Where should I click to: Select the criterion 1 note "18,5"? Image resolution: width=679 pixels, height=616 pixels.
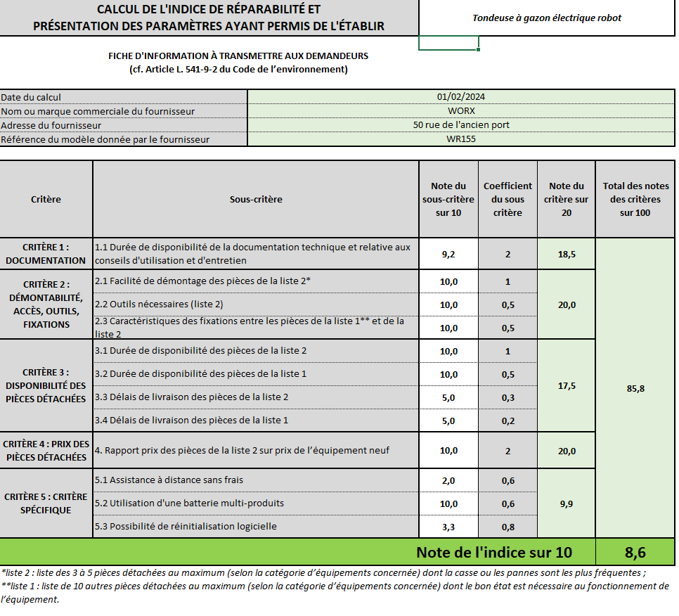(x=567, y=255)
